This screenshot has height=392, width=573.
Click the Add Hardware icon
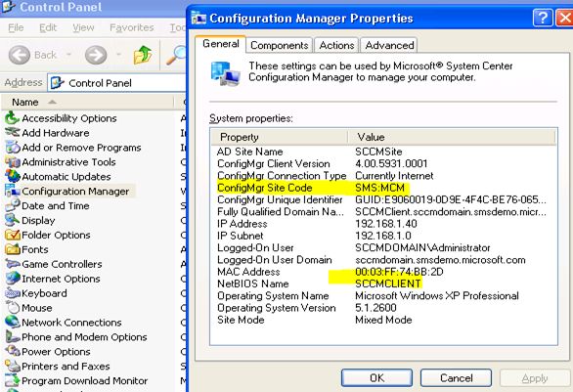(x=12, y=133)
